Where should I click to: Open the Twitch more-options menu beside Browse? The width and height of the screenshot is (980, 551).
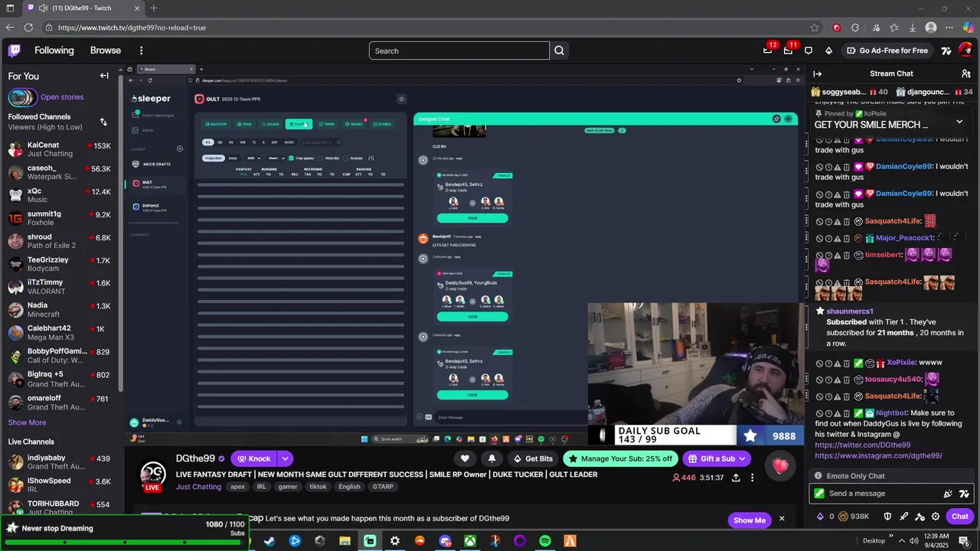(141, 51)
